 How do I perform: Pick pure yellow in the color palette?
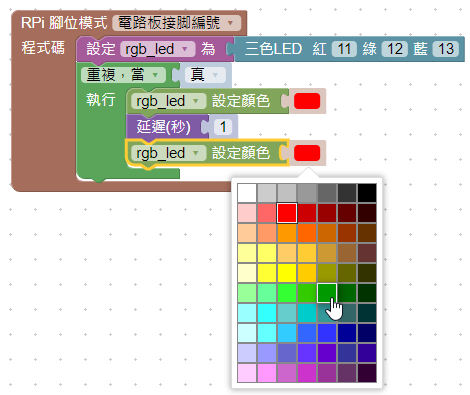(287, 273)
